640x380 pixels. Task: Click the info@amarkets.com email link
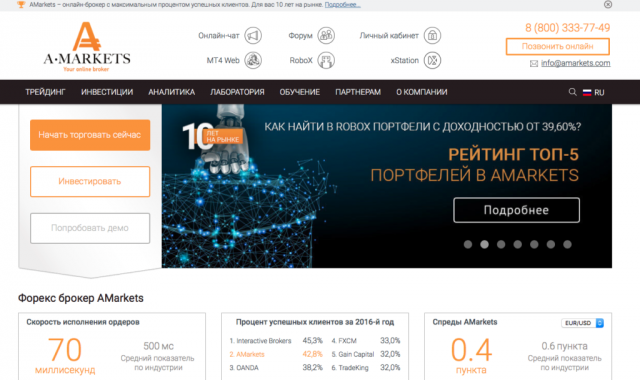click(x=576, y=63)
